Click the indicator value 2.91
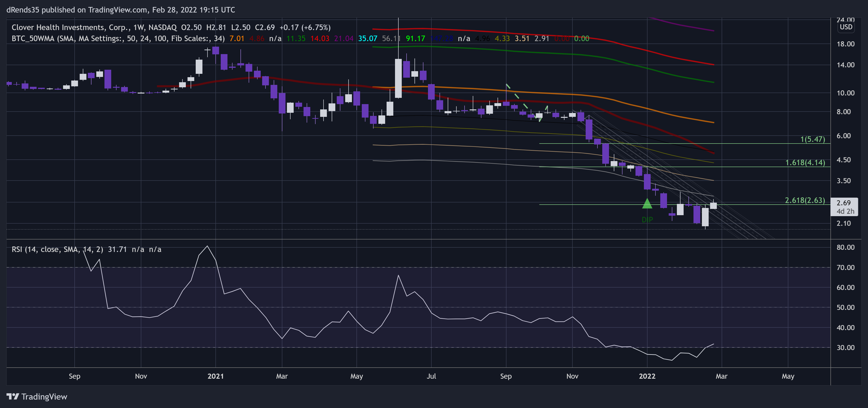The width and height of the screenshot is (868, 408). pyautogui.click(x=542, y=38)
